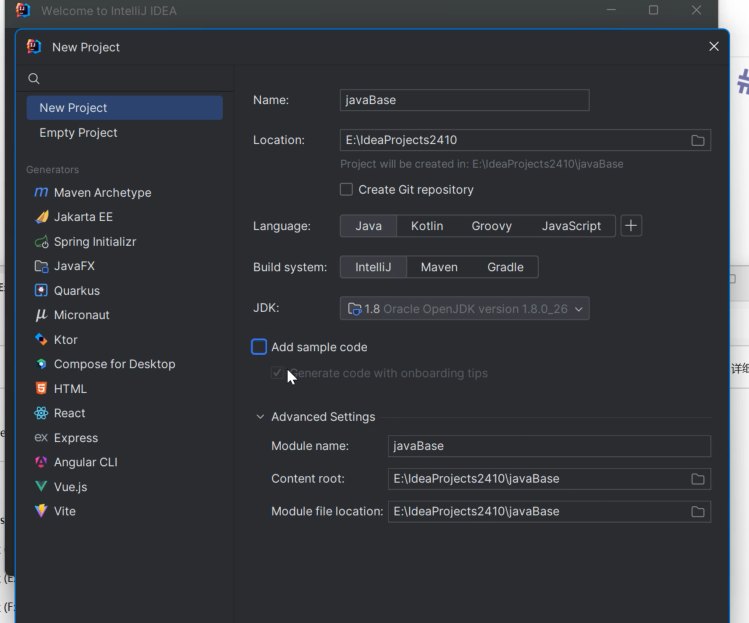The height and width of the screenshot is (623, 749).
Task: Click the HTML5 shield icon
Action: 41,388
